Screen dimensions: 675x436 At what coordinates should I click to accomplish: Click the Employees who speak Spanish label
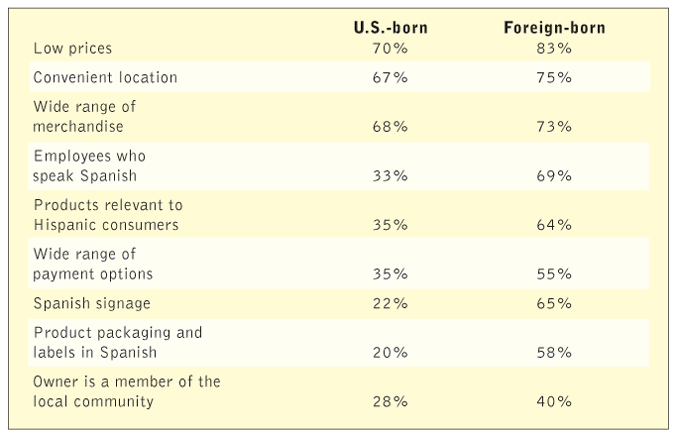tap(90, 165)
